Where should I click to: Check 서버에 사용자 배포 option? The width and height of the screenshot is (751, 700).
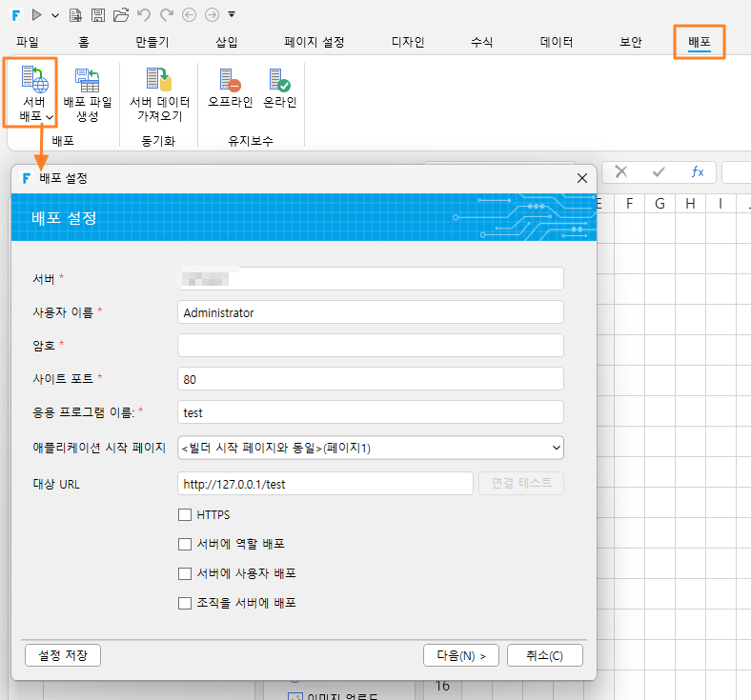pyautogui.click(x=185, y=573)
